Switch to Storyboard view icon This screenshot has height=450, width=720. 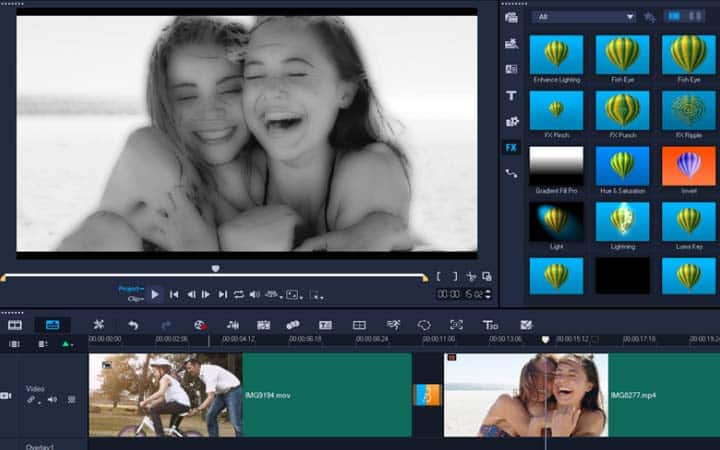pyautogui.click(x=15, y=325)
